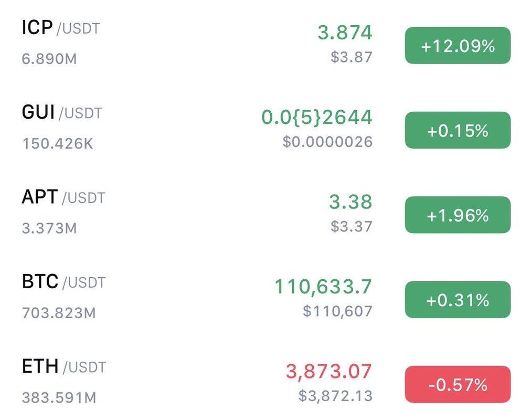The image size is (532, 420).
Task: Click the APT last price 3.38
Action: coord(350,202)
